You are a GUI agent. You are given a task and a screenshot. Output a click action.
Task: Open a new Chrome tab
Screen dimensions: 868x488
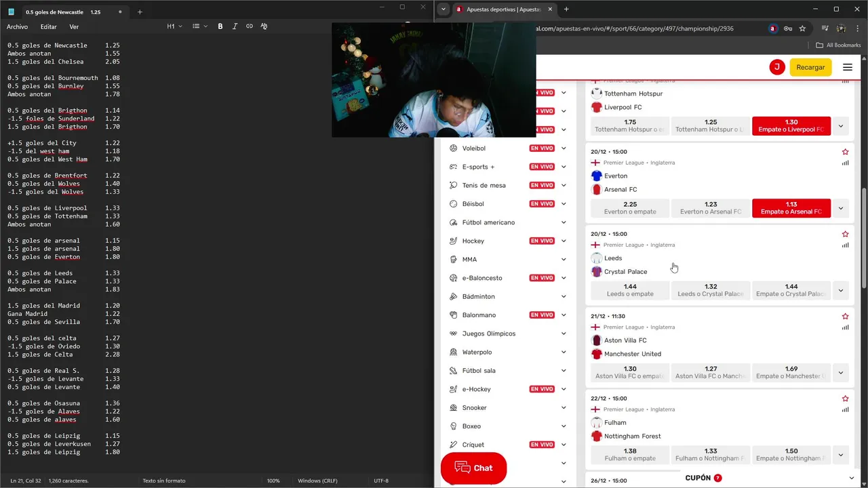click(x=566, y=9)
